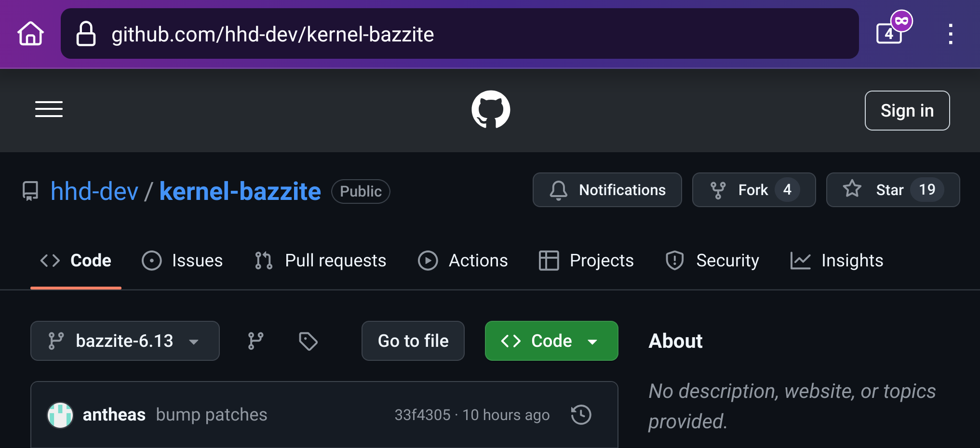Click the GitHub Octocat logo
The image size is (980, 448).
click(x=490, y=109)
